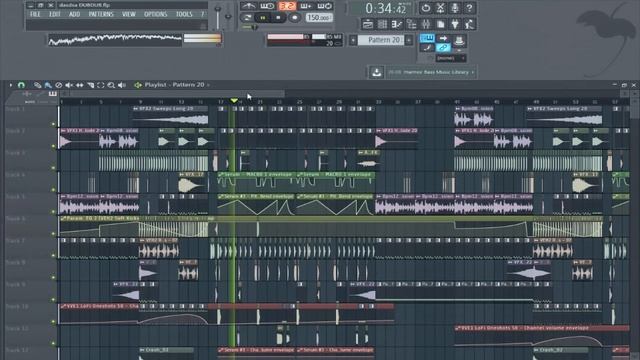Click the tempo tapper icon

(470, 24)
